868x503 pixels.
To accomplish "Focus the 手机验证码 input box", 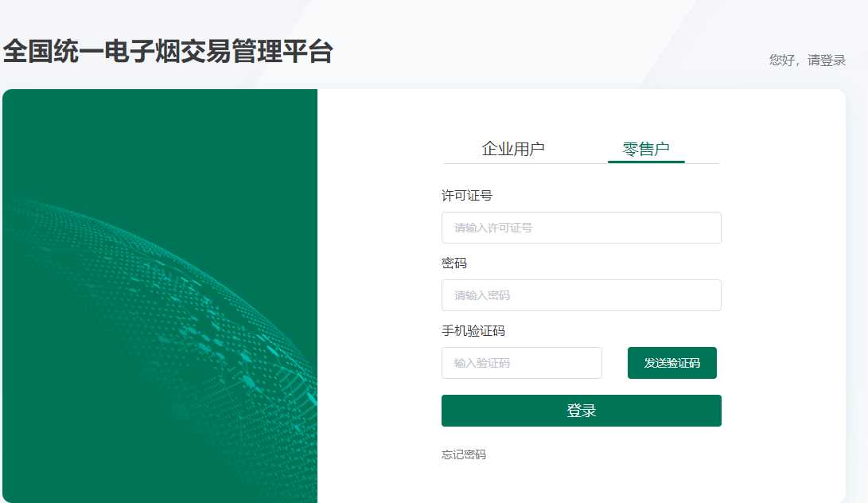I will coord(521,363).
